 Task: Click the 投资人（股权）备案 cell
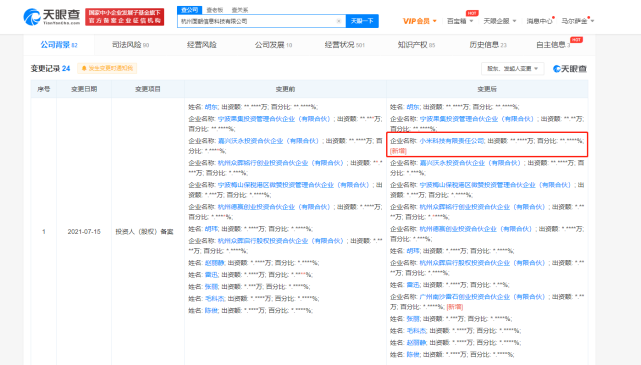(x=144, y=231)
